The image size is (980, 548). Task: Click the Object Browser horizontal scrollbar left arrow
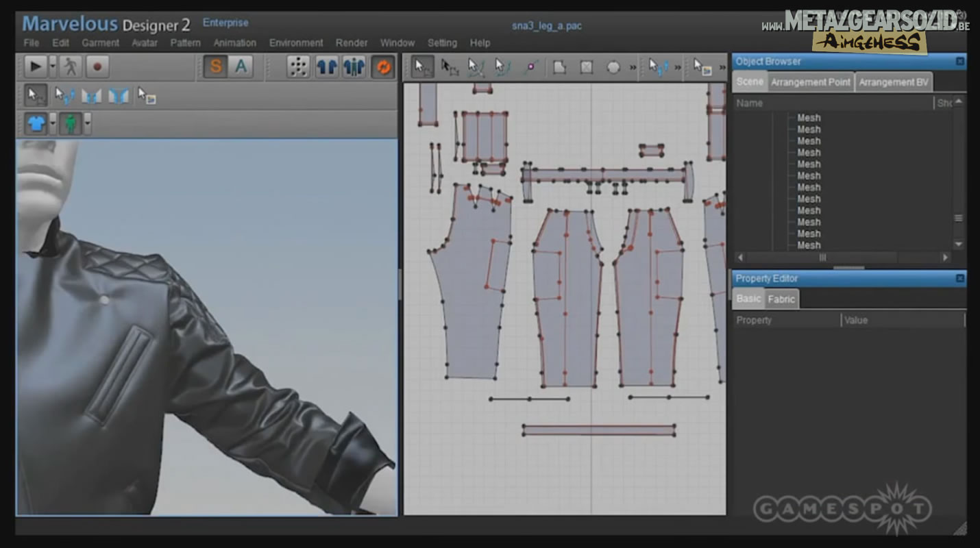pos(740,258)
